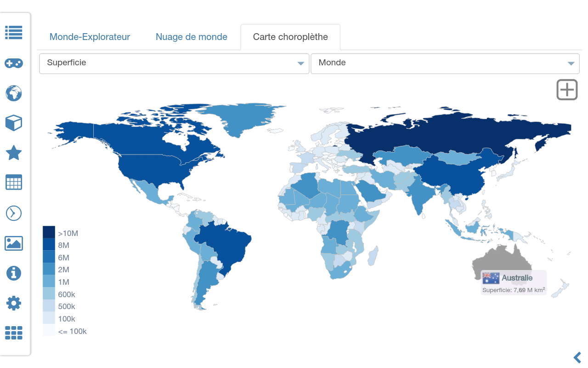Click the table grid icon
This screenshot has width=588, height=368.
pos(14,183)
